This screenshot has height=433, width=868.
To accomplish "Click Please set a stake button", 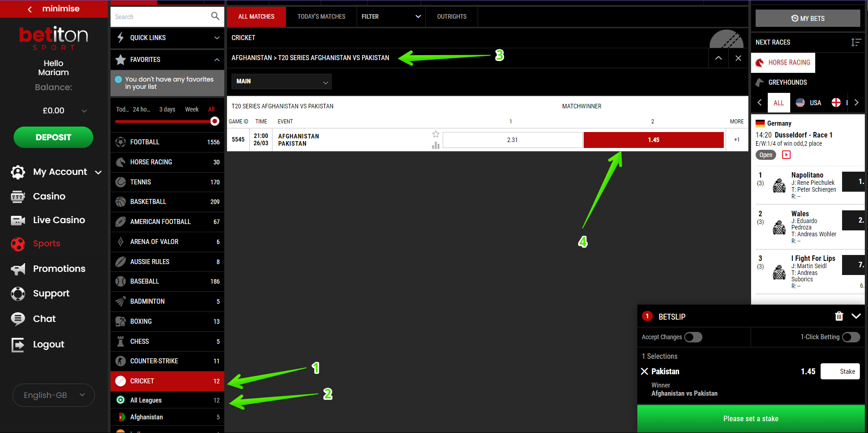I will (x=751, y=418).
